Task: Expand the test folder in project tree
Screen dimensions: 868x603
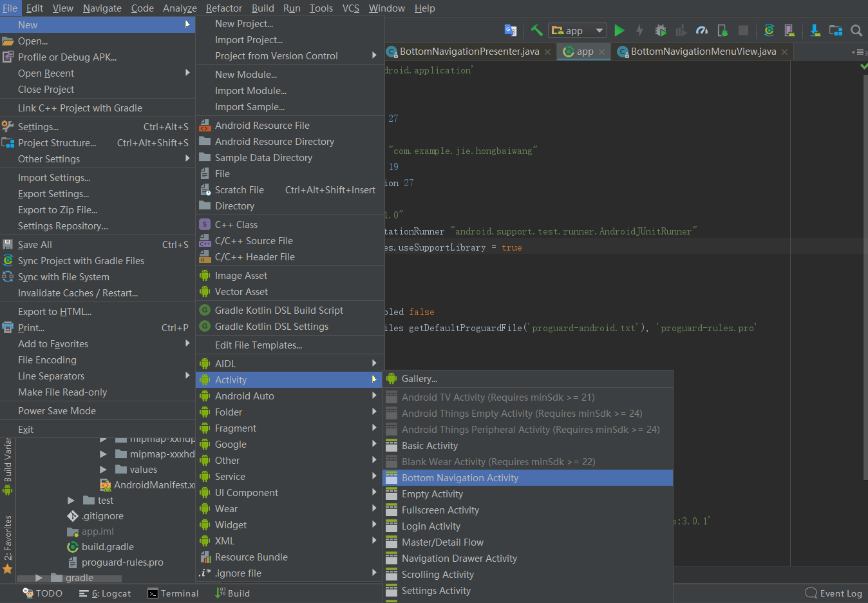Action: [x=71, y=501]
